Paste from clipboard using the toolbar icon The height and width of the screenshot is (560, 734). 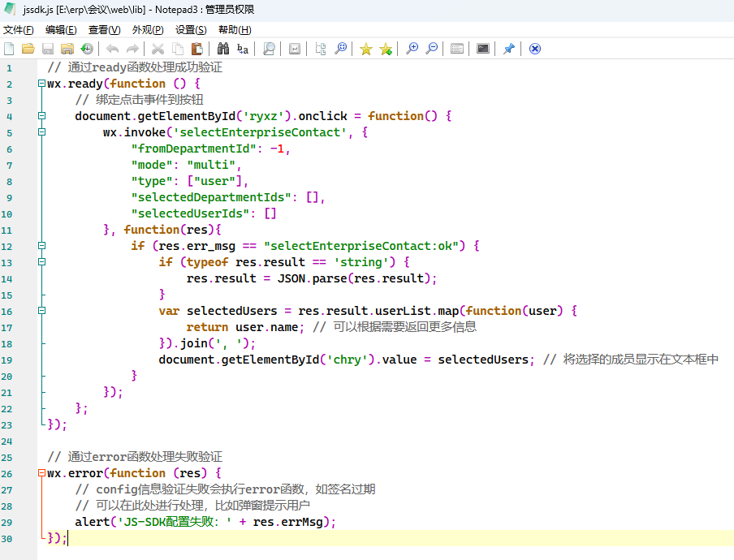(197, 49)
